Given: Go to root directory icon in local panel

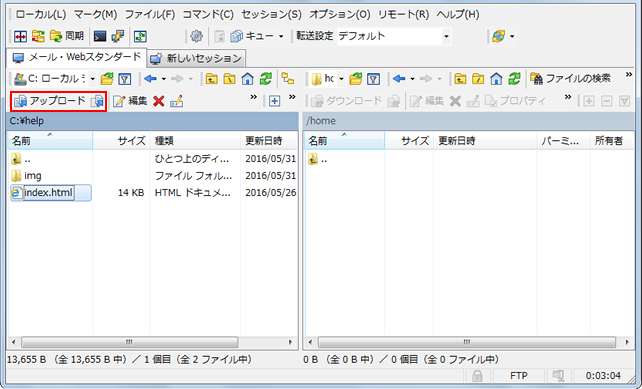Looking at the screenshot, I should coord(229,79).
